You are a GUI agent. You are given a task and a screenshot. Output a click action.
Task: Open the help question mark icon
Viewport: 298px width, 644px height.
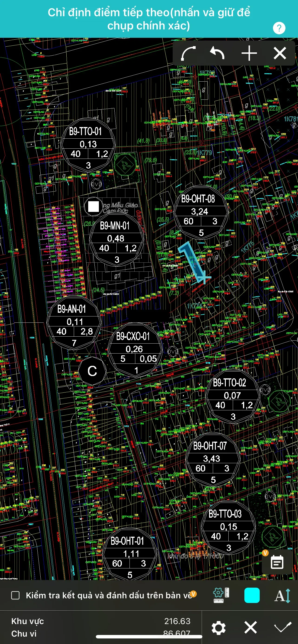pyautogui.click(x=279, y=28)
